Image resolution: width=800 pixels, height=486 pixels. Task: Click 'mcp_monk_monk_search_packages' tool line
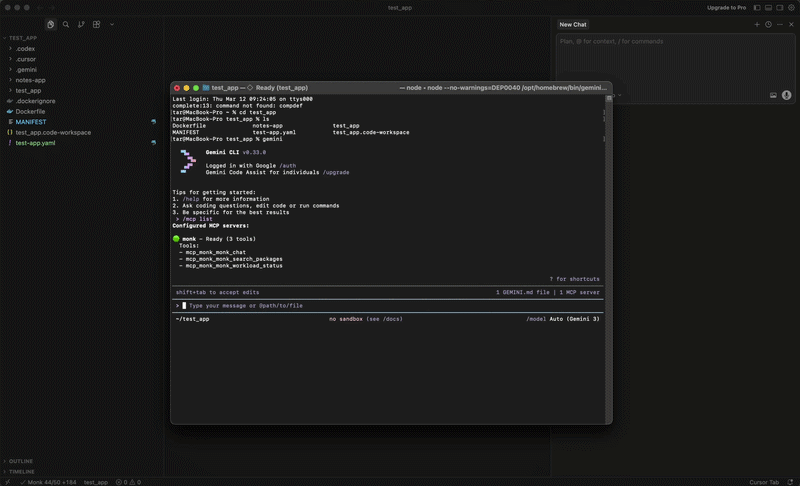point(234,259)
